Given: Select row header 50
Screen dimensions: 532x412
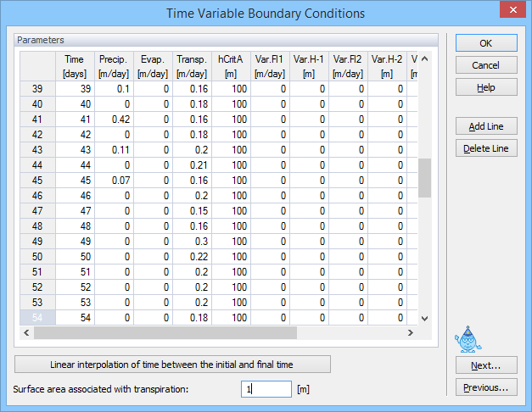Looking at the screenshot, I should coord(37,256).
